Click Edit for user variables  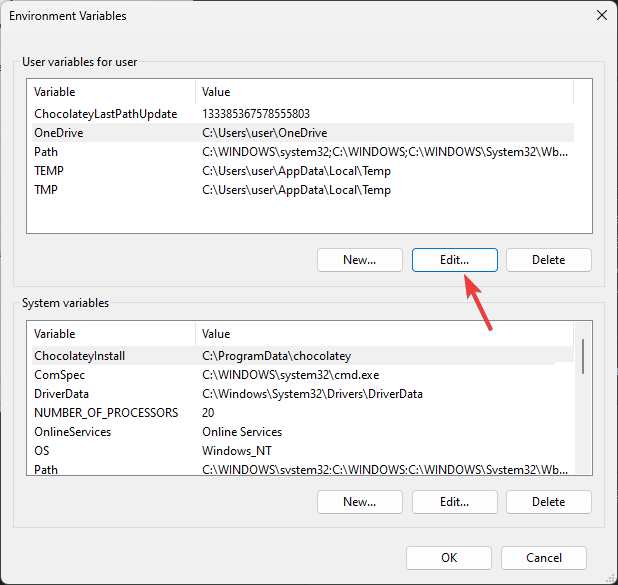click(454, 260)
